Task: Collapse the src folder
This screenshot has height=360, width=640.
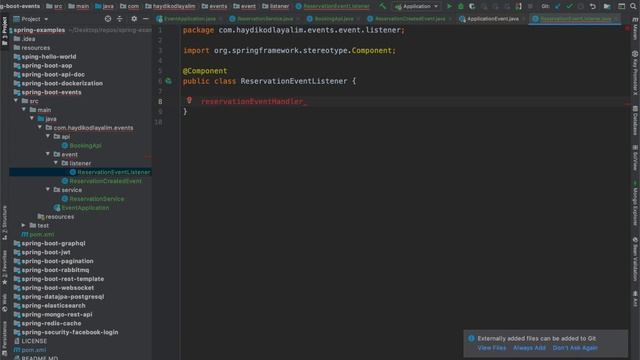Action: (x=16, y=100)
